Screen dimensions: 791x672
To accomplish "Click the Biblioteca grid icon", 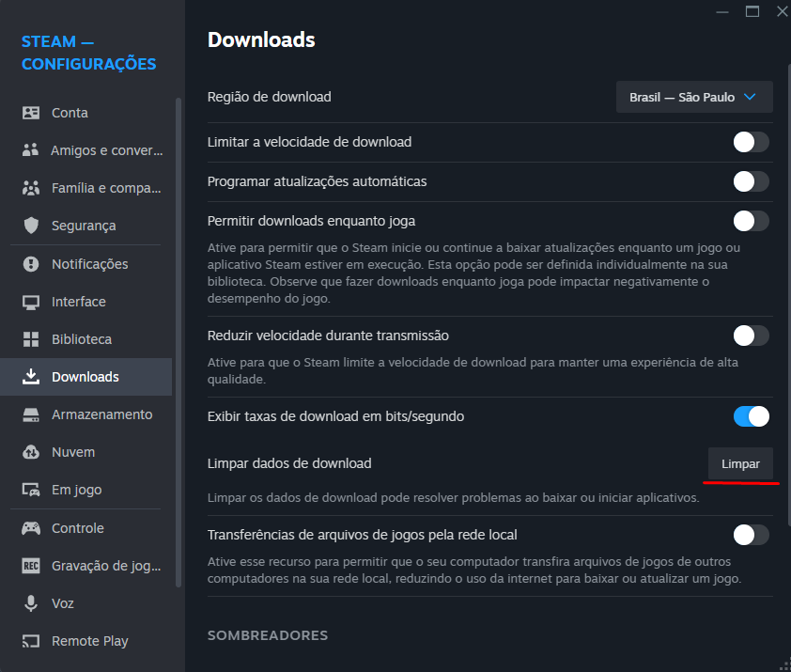I will tap(31, 339).
